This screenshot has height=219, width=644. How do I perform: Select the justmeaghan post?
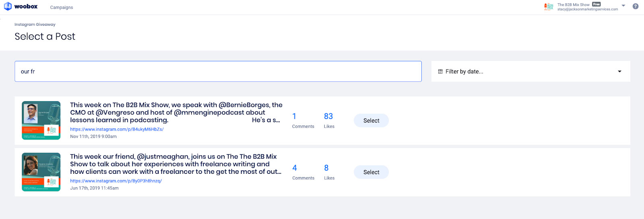[x=371, y=172]
